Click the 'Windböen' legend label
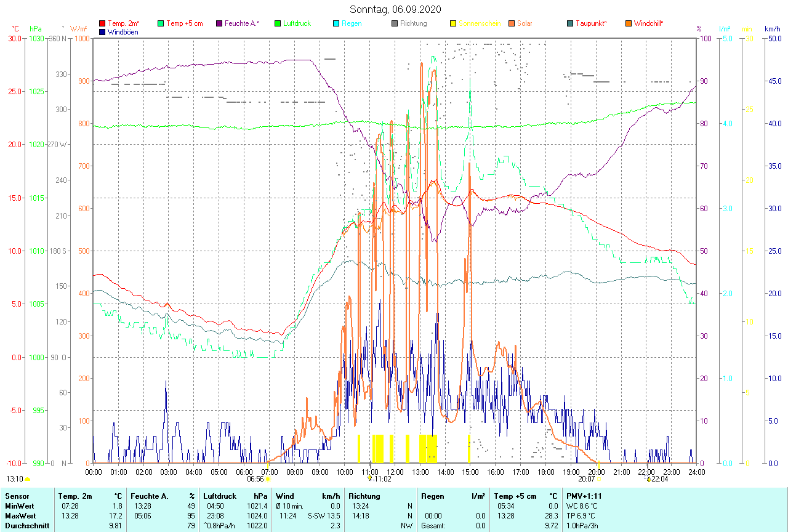The width and height of the screenshot is (788, 532). coord(123,31)
